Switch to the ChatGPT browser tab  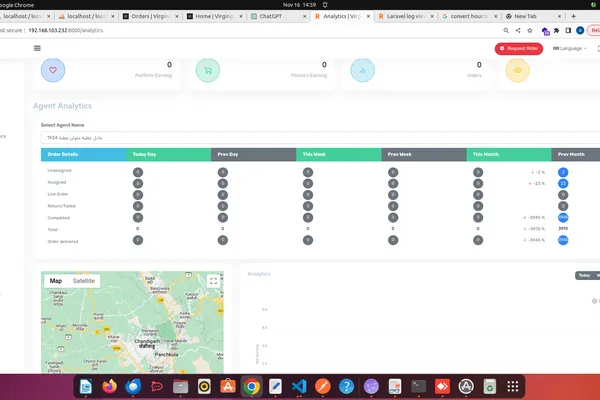coord(272,17)
